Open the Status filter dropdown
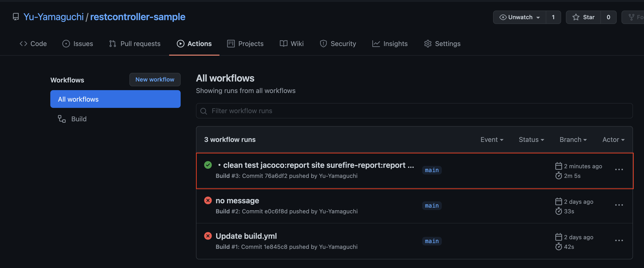 click(531, 139)
